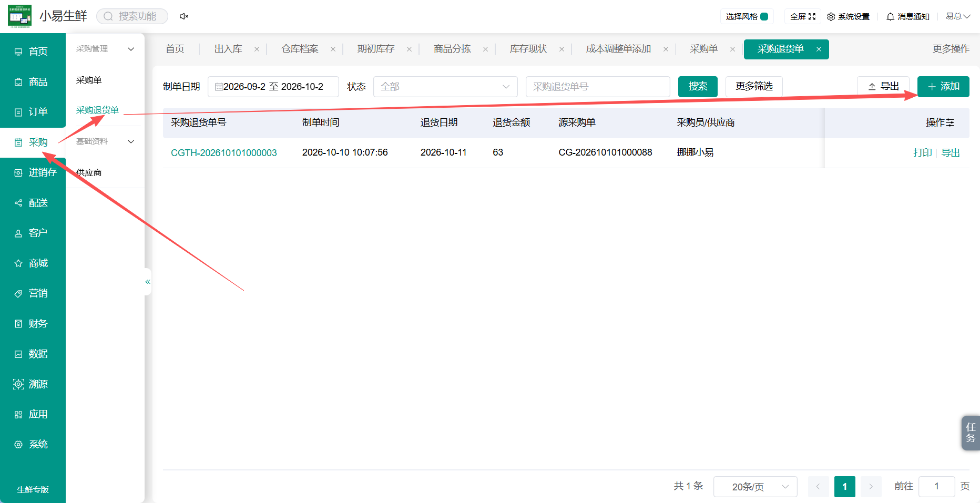Select 采购 in the left sidebar

(33, 142)
